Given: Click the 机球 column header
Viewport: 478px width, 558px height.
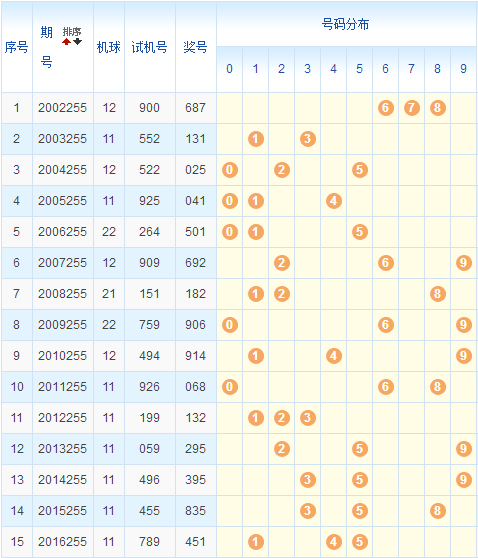Looking at the screenshot, I should point(109,47).
